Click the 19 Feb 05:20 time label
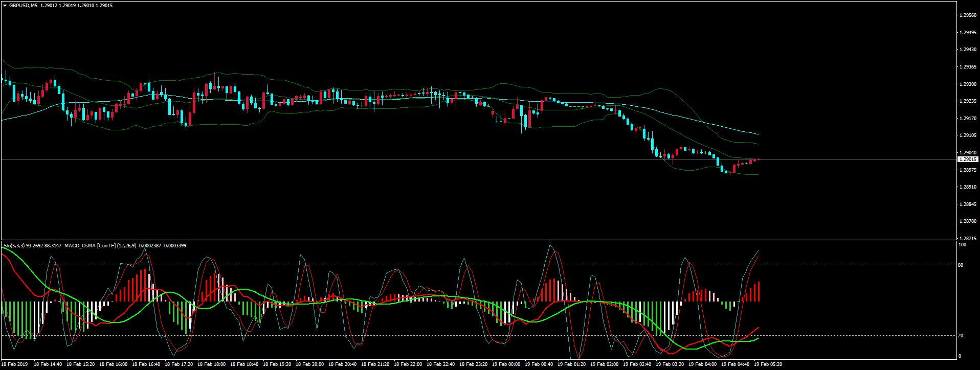Image resolution: width=980 pixels, height=370 pixels. click(x=768, y=365)
